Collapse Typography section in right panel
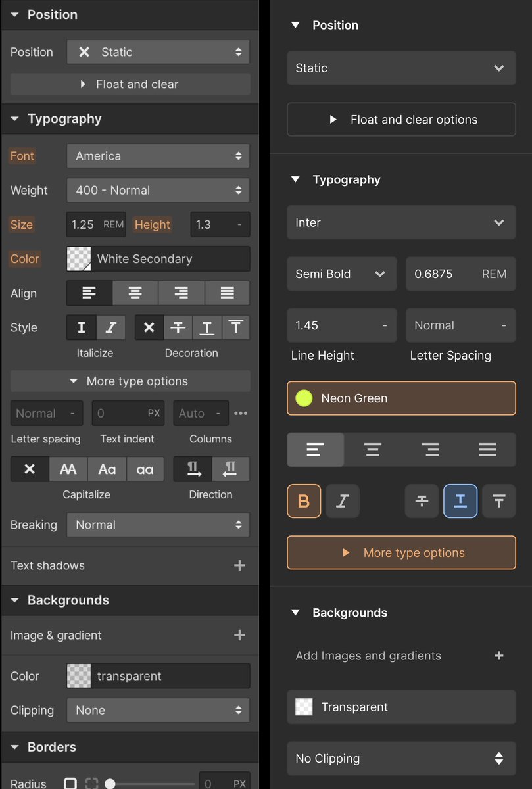 click(296, 179)
